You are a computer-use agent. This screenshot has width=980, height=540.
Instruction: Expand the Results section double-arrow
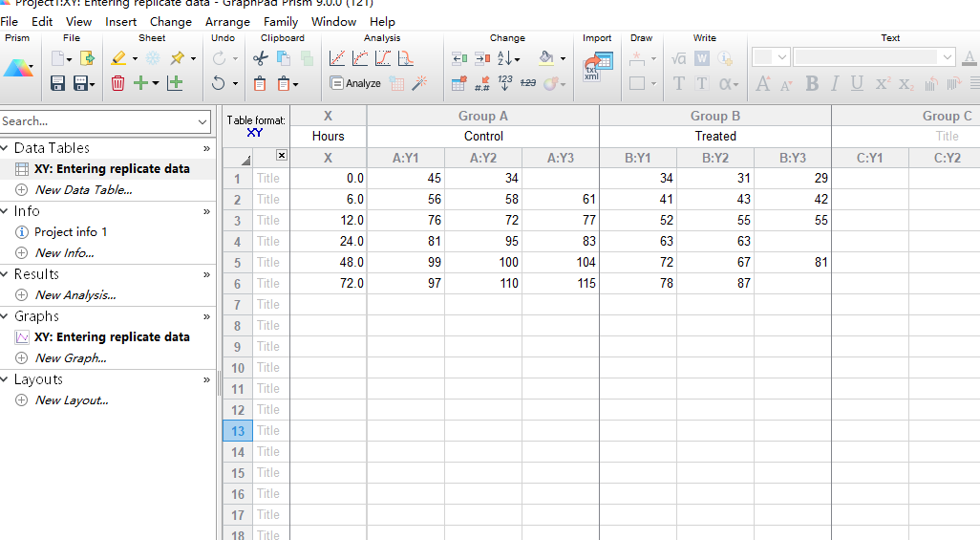206,274
